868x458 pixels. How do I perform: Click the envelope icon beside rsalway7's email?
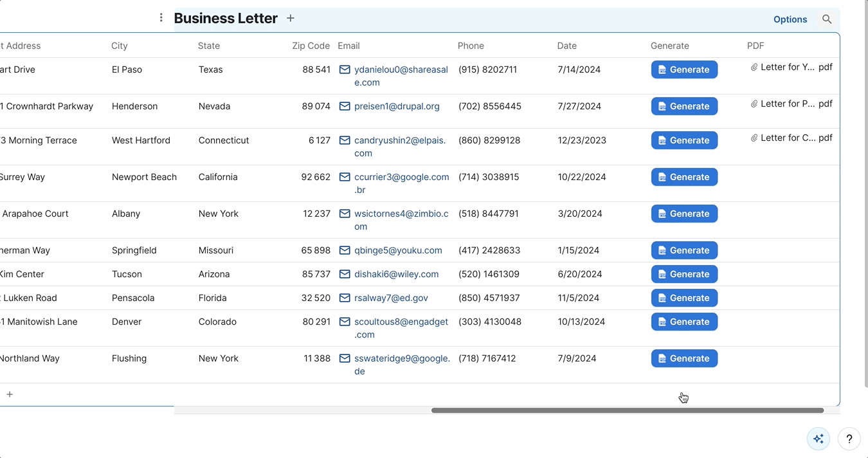[x=345, y=298]
